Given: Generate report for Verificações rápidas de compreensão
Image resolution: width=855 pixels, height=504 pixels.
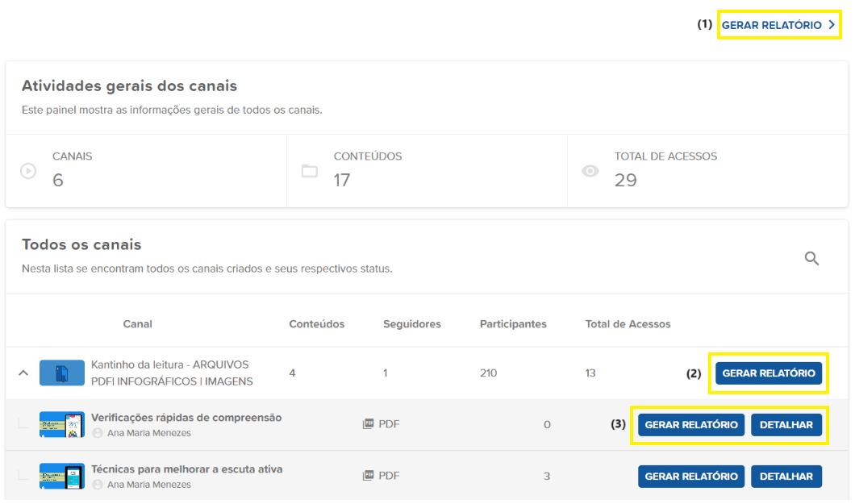Looking at the screenshot, I should click(x=691, y=425).
